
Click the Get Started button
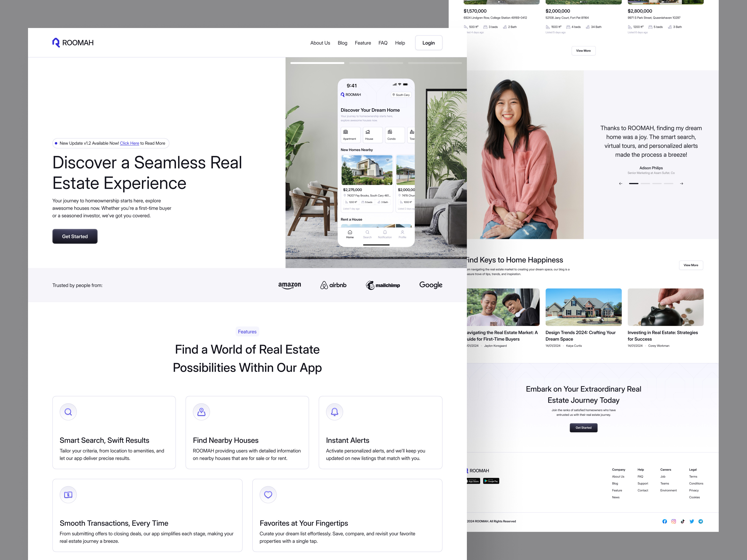point(75,236)
